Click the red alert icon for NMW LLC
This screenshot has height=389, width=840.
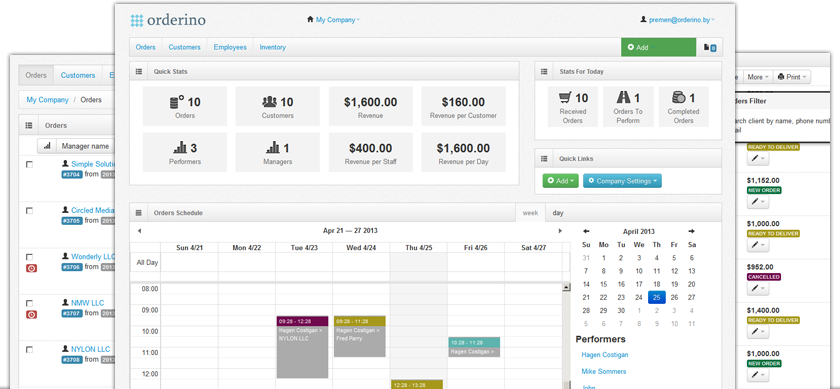pos(31,314)
